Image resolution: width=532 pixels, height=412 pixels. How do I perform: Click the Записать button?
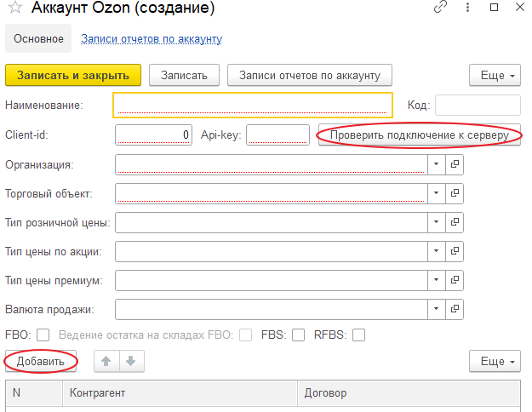pyautogui.click(x=184, y=76)
